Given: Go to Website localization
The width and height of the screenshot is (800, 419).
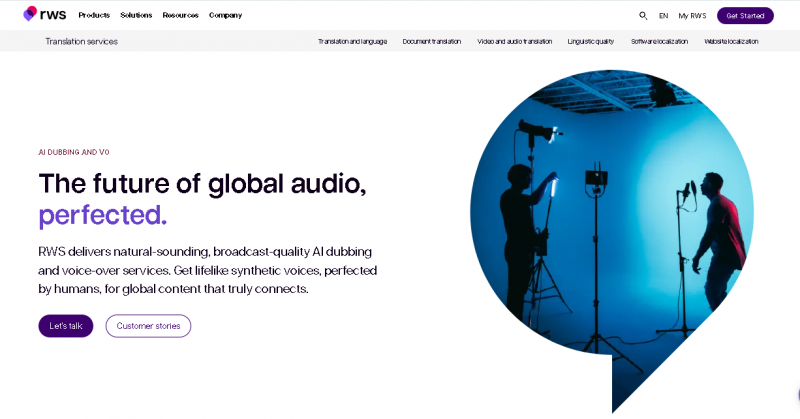Looking at the screenshot, I should 731,42.
